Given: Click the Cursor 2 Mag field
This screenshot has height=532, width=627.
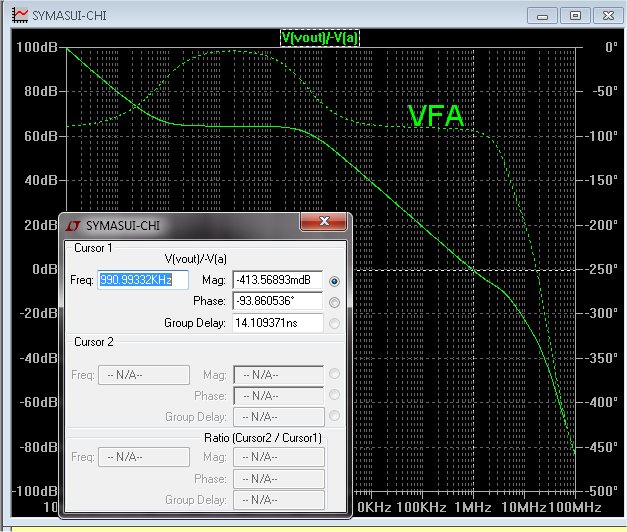Looking at the screenshot, I should [x=278, y=375].
